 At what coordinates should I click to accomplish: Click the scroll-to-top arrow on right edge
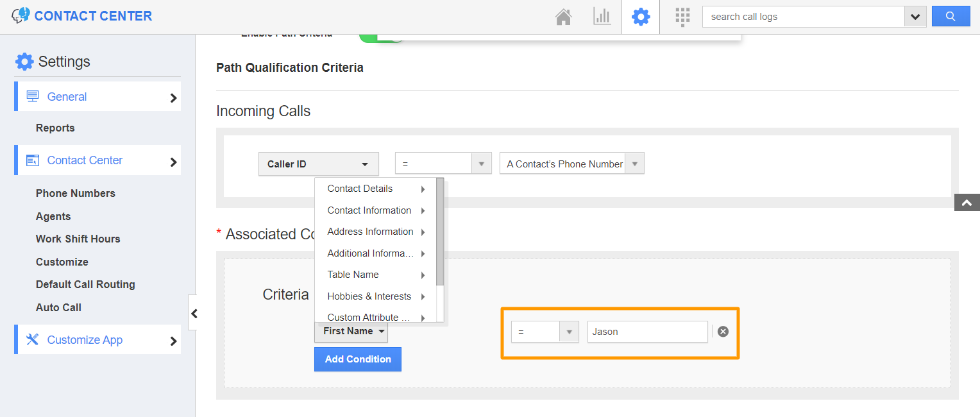[x=967, y=202]
